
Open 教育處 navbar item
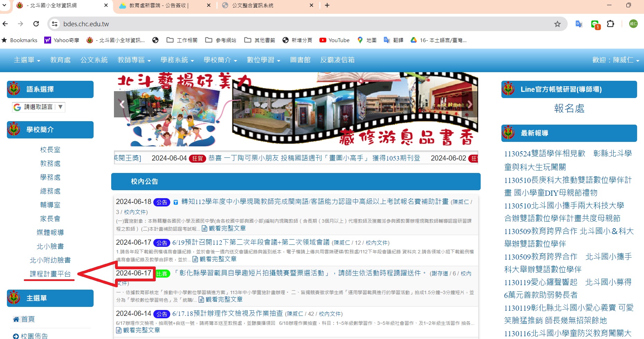pos(60,60)
